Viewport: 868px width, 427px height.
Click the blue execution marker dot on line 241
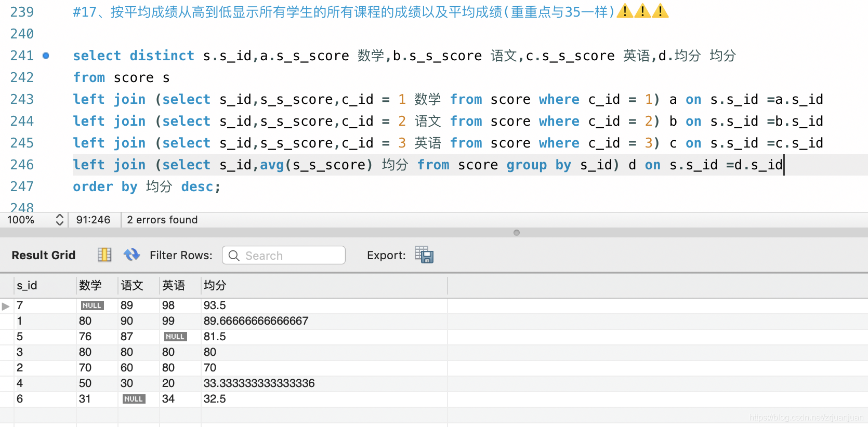pos(46,56)
